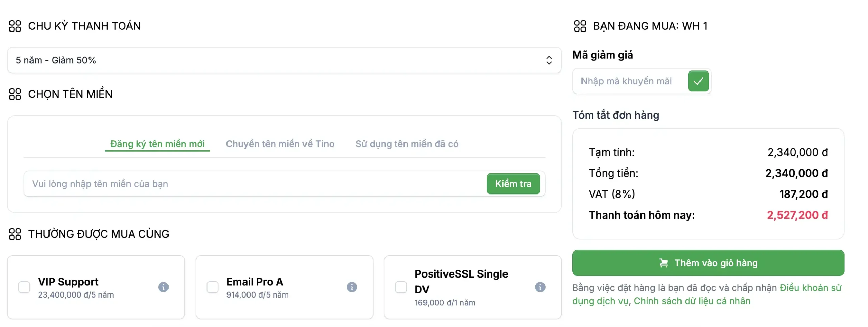Viewport: 868px width, 327px height.
Task: Click the info icon on VIP Support card
Action: click(x=163, y=287)
